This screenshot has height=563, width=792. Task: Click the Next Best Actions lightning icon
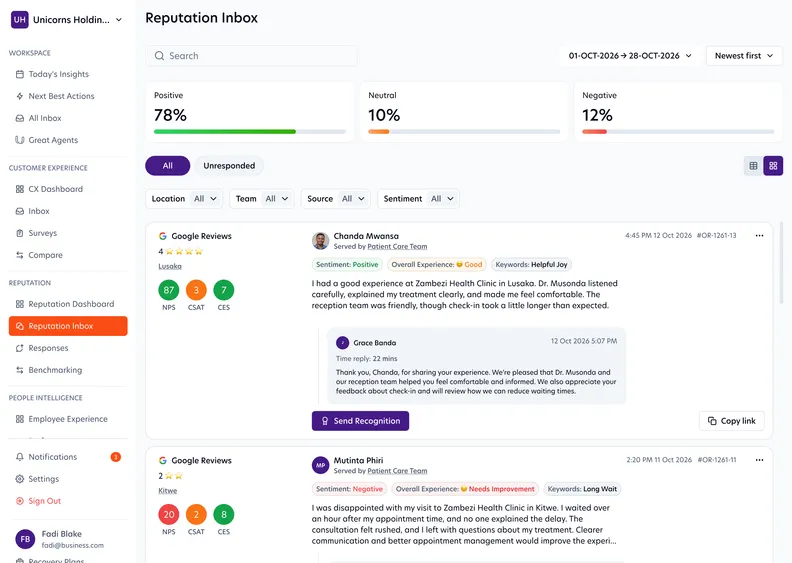click(20, 96)
